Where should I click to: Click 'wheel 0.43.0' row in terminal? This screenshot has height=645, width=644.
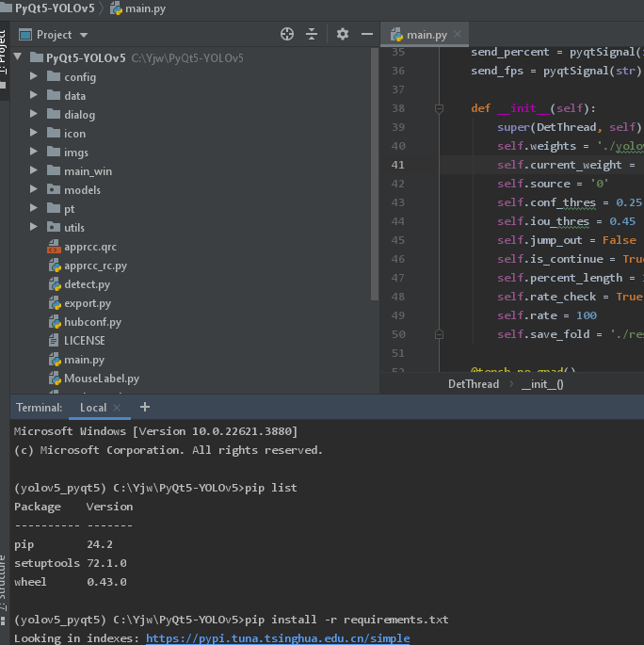tap(71, 582)
